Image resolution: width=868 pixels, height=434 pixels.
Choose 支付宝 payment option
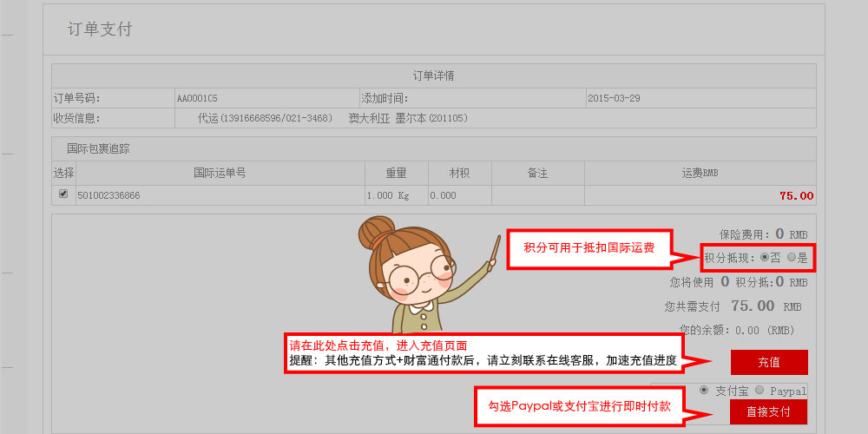pos(704,390)
